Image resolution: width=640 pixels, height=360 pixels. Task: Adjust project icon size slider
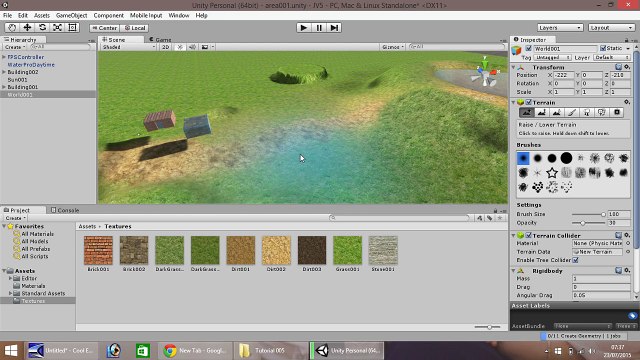tap(488, 327)
